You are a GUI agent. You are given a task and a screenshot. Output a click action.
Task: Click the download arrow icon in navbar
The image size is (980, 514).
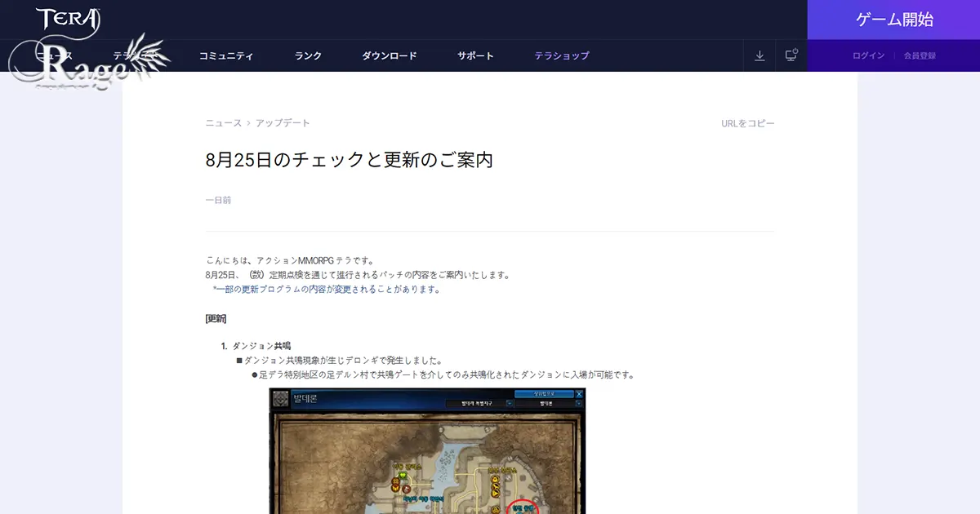click(759, 55)
